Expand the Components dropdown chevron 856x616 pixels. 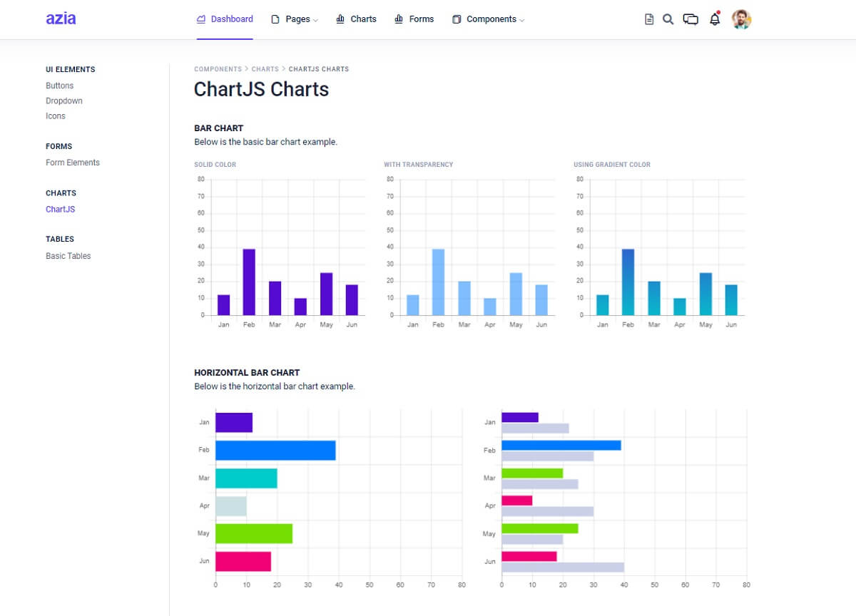(x=521, y=21)
